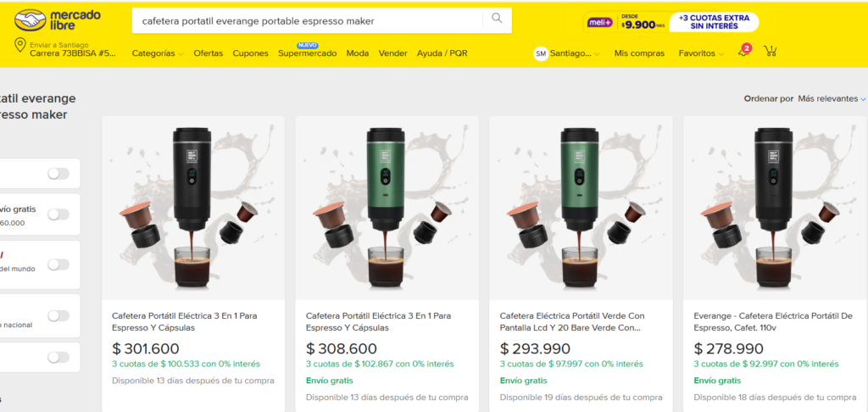Open the Favoritos dropdown
868x412 pixels.
pyautogui.click(x=701, y=53)
